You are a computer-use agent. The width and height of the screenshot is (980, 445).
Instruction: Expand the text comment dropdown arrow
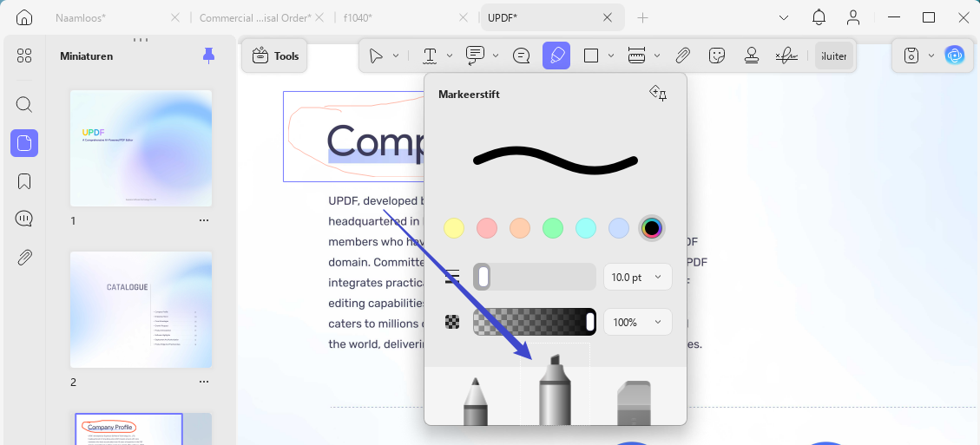point(496,56)
